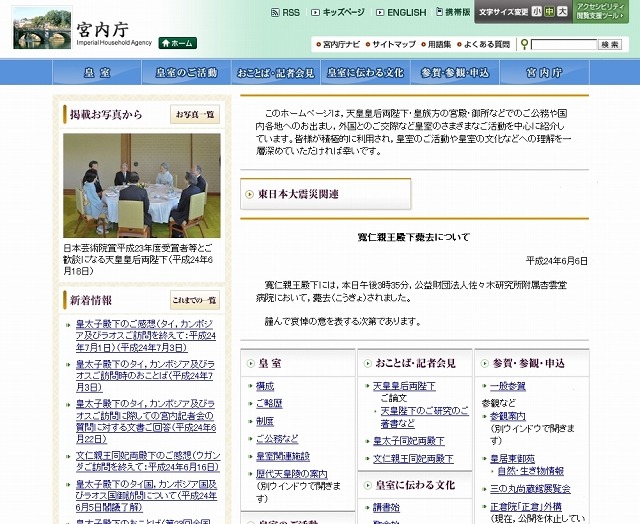This screenshot has height=524, width=640.
Task: Open サイトマップ link
Action: click(391, 44)
